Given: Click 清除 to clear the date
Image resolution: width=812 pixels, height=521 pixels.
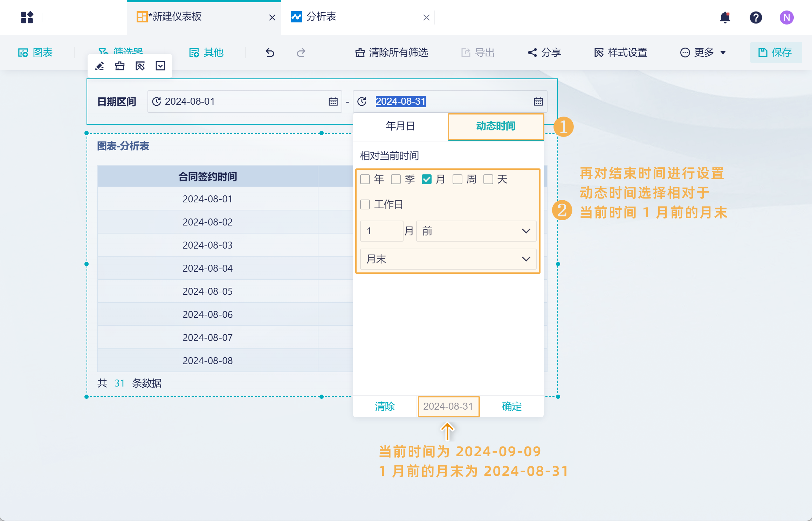Looking at the screenshot, I should (x=385, y=406).
